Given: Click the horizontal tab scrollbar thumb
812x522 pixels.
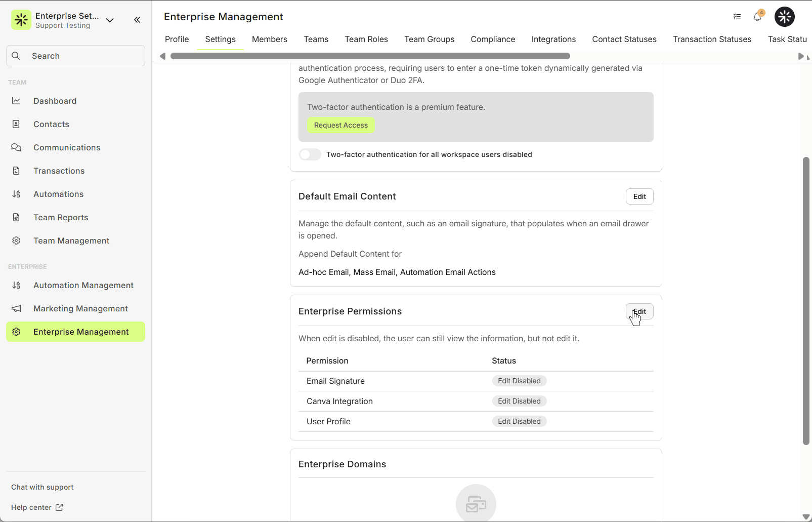Looking at the screenshot, I should point(370,56).
